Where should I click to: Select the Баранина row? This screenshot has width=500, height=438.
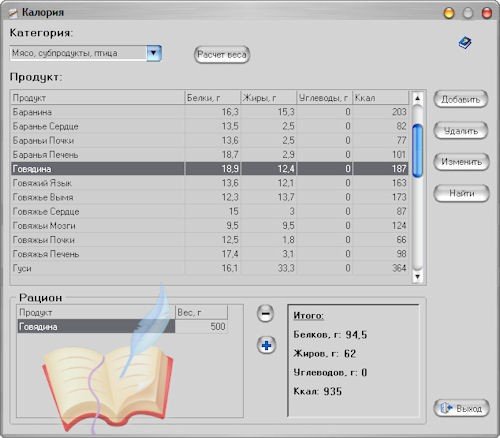pos(209,112)
